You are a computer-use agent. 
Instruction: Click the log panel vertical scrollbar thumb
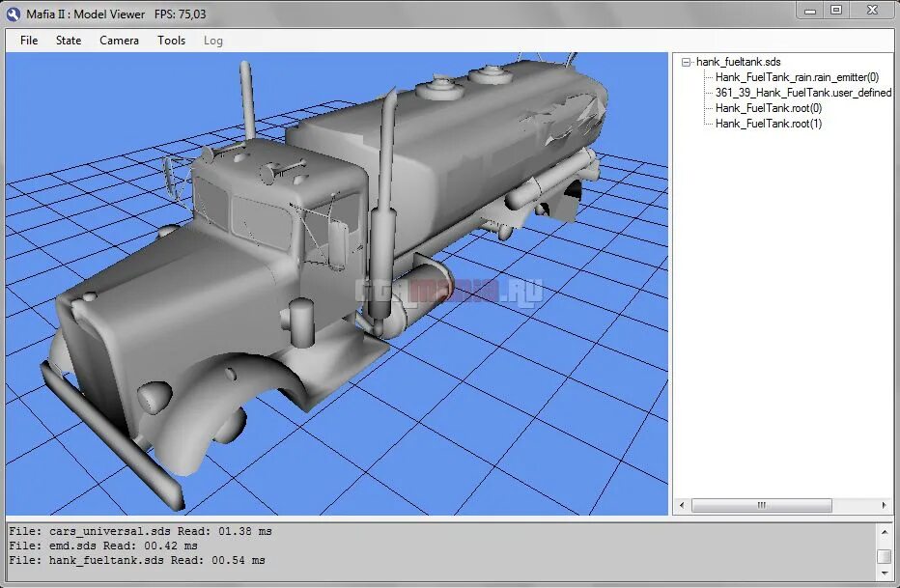pyautogui.click(x=885, y=556)
